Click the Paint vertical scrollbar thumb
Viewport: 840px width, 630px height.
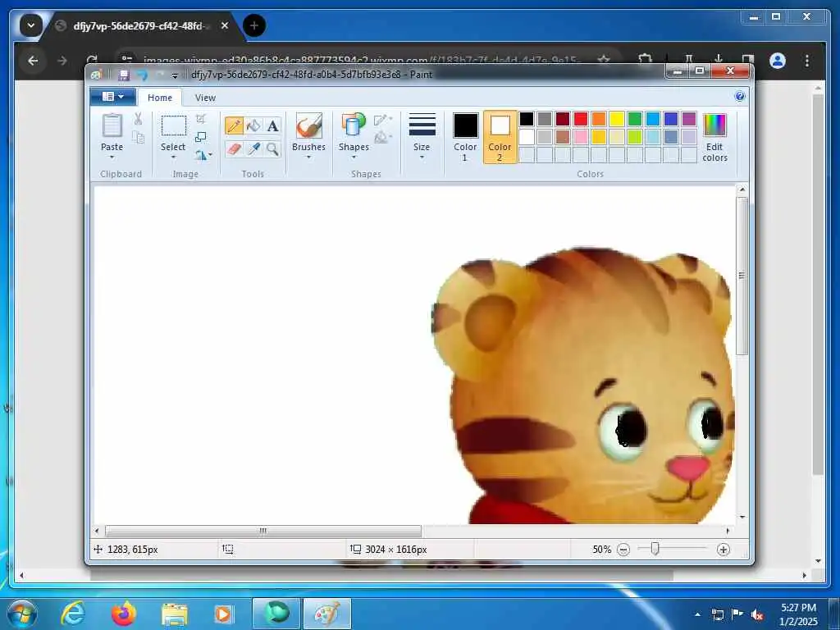click(x=742, y=276)
